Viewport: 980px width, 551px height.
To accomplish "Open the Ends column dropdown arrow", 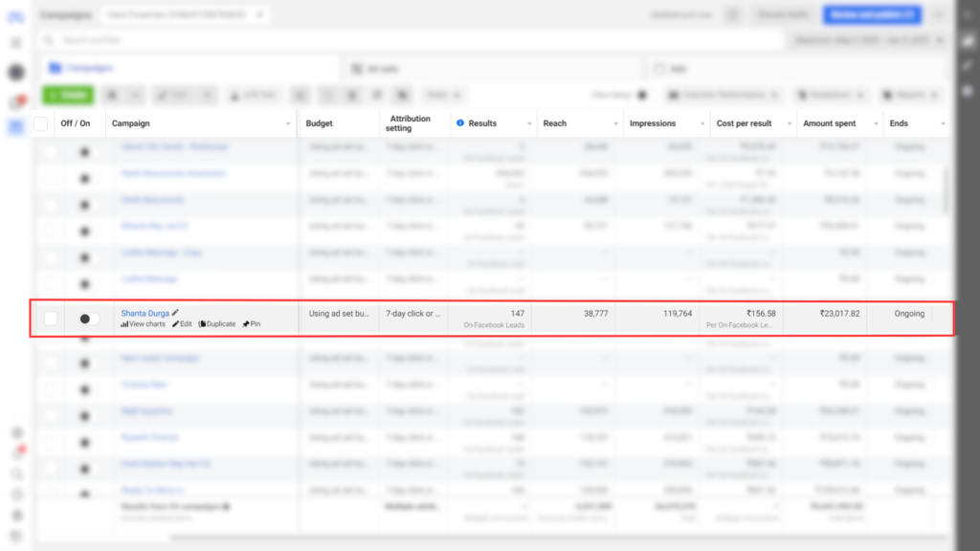I will pyautogui.click(x=943, y=124).
